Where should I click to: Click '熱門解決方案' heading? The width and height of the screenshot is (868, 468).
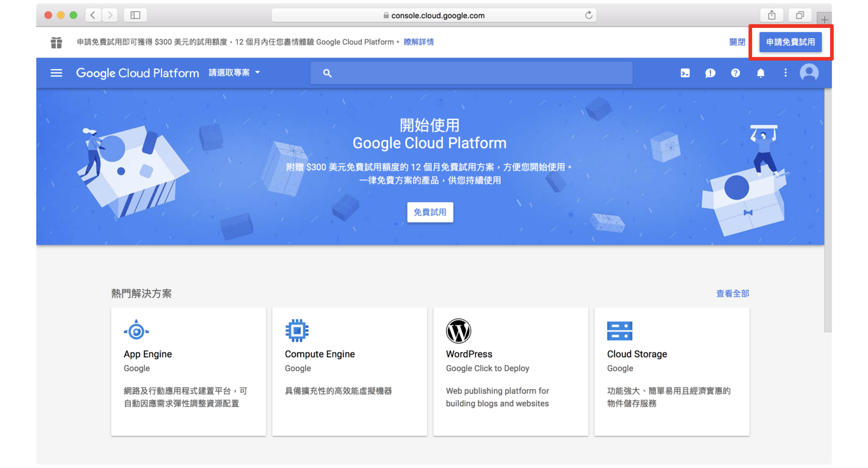pos(141,294)
